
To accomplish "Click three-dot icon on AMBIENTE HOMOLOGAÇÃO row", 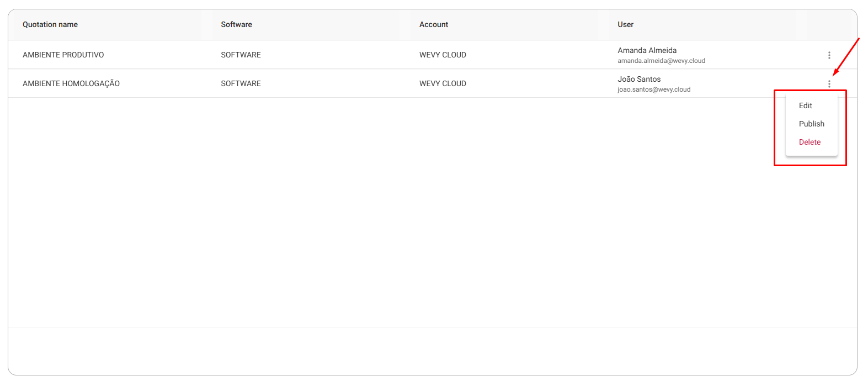I will (829, 84).
